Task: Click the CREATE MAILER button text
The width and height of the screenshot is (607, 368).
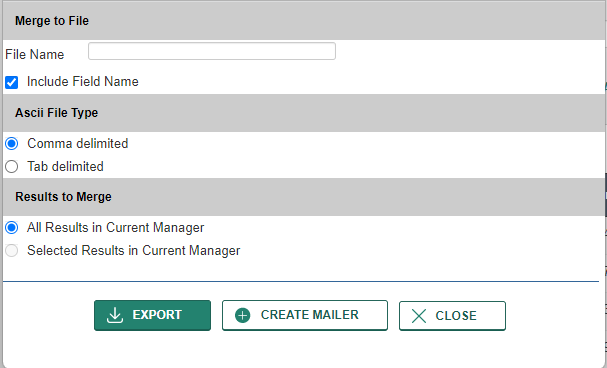Action: click(x=310, y=315)
